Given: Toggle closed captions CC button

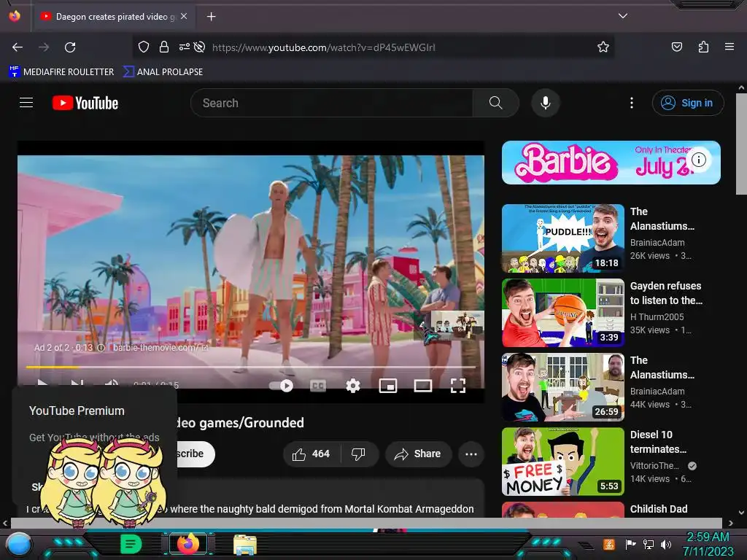Looking at the screenshot, I should tap(318, 386).
